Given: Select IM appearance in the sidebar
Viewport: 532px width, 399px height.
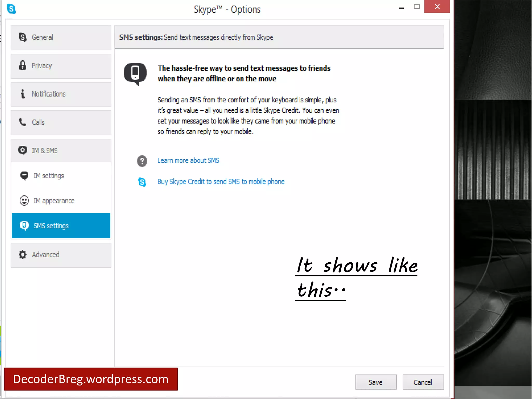Looking at the screenshot, I should click(x=61, y=201).
